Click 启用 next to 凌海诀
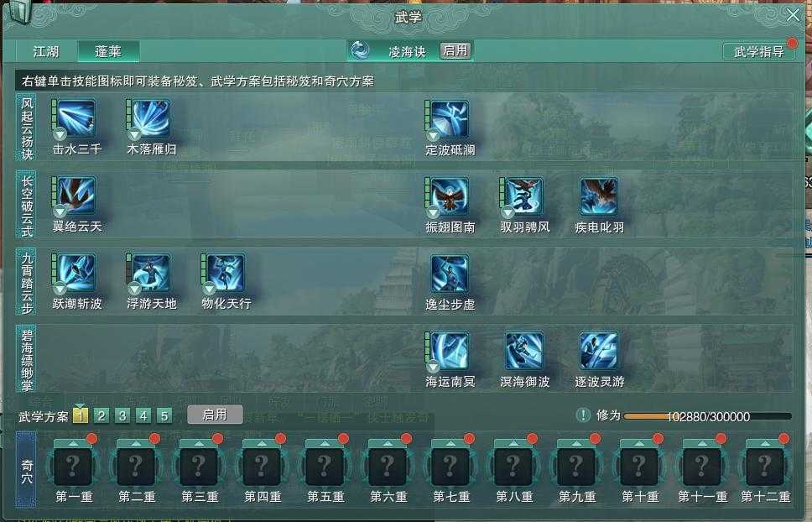This screenshot has width=812, height=522. 455,50
